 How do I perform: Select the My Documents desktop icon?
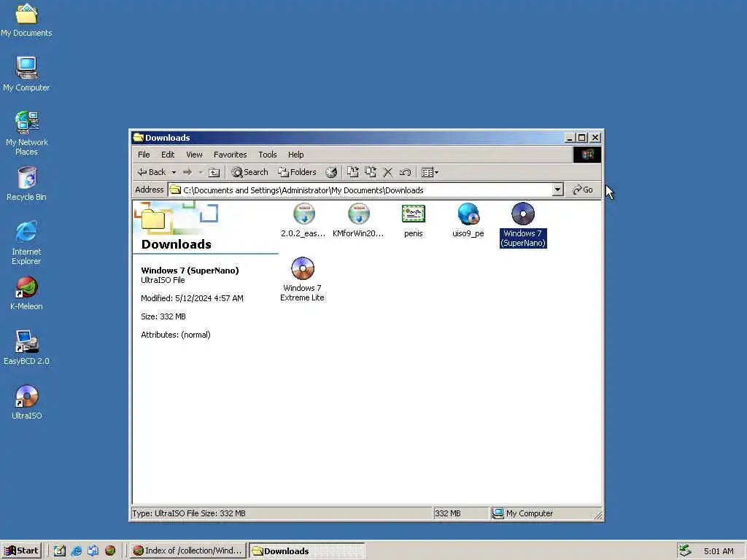[26, 20]
